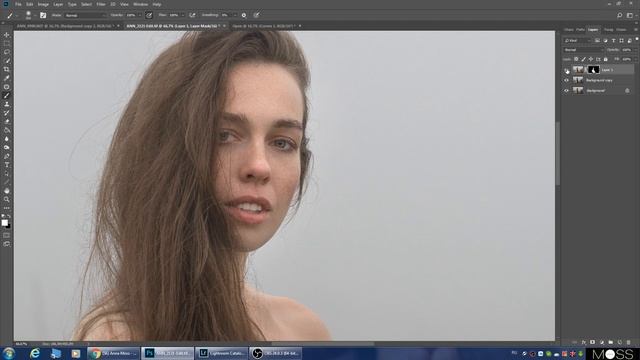
Task: Select the Zoom tool
Action: point(7,199)
